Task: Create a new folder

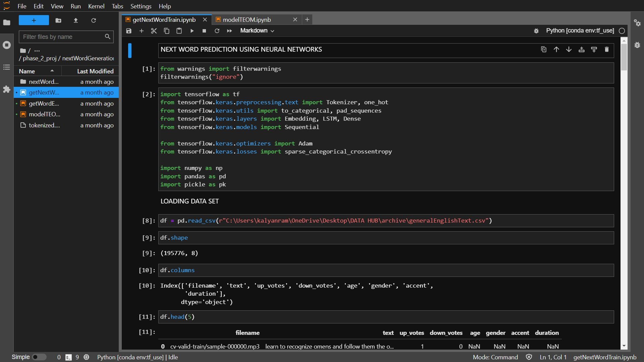Action: point(58,20)
